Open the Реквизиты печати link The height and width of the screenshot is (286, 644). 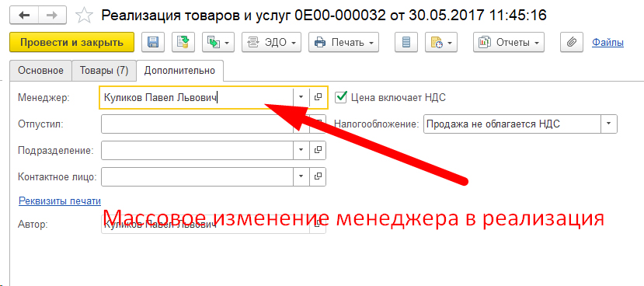tap(60, 201)
